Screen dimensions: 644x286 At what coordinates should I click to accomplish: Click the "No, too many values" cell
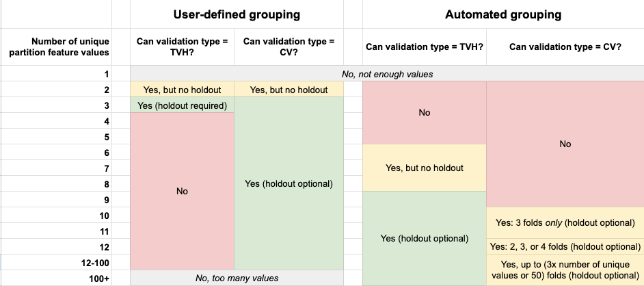[x=237, y=278]
